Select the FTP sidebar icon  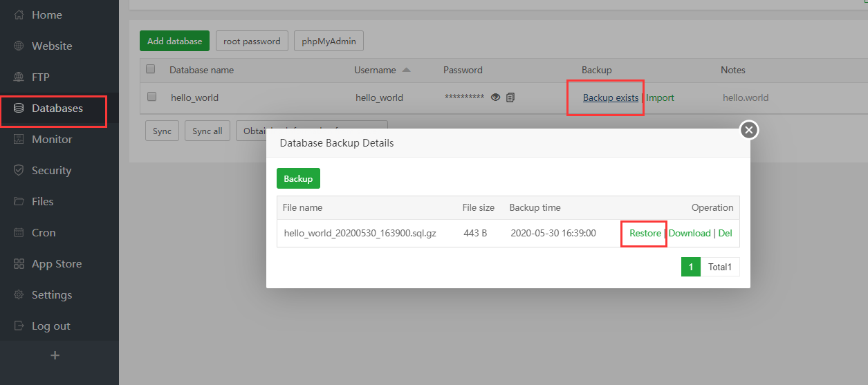[x=19, y=77]
